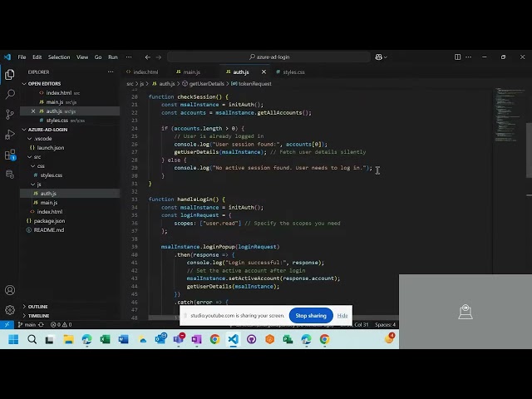Open the Selection menu
532x399 pixels.
(59, 57)
